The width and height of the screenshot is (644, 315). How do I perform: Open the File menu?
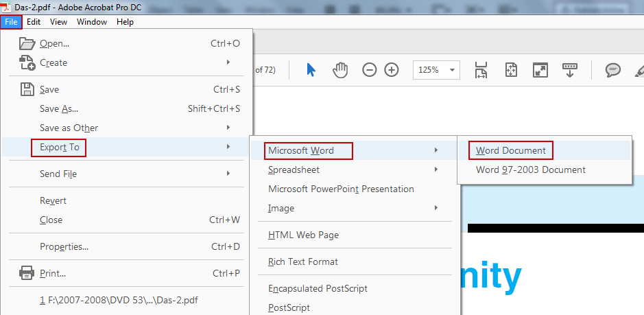click(11, 22)
